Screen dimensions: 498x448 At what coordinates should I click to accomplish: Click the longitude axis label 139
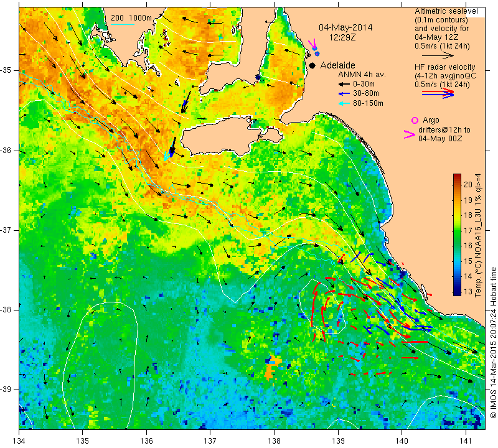(338, 441)
